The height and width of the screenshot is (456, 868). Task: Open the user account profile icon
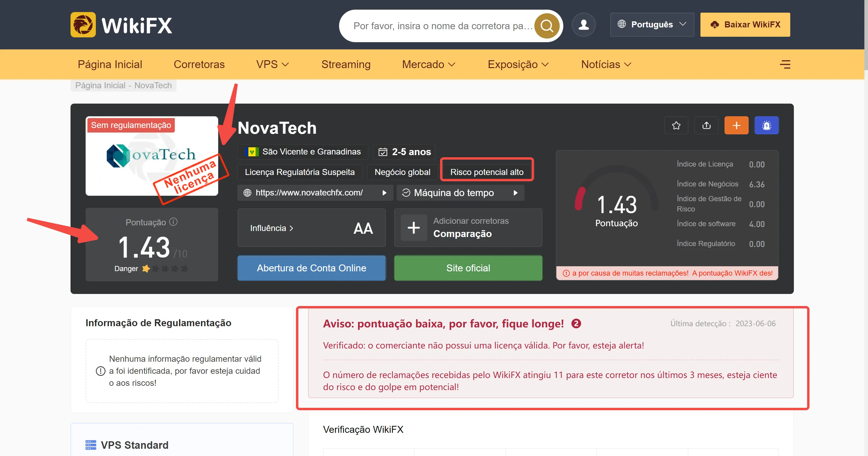[583, 25]
